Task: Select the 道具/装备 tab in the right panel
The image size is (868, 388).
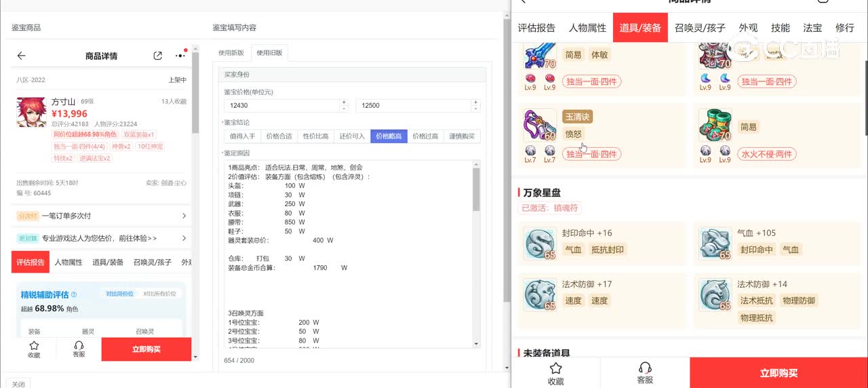Action: [x=640, y=28]
